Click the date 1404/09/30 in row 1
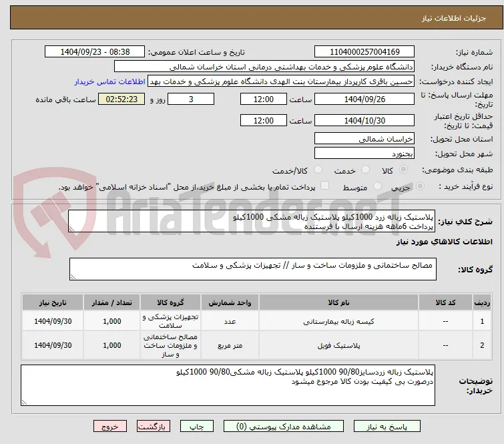This screenshot has width=504, height=444. 53,321
